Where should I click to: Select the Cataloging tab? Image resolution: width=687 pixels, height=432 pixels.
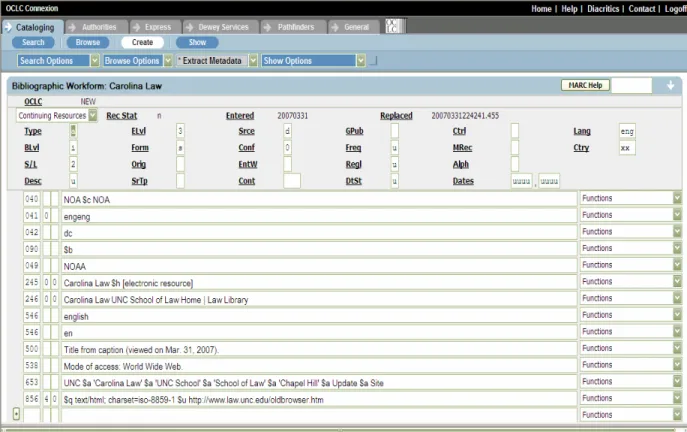pyautogui.click(x=33, y=27)
